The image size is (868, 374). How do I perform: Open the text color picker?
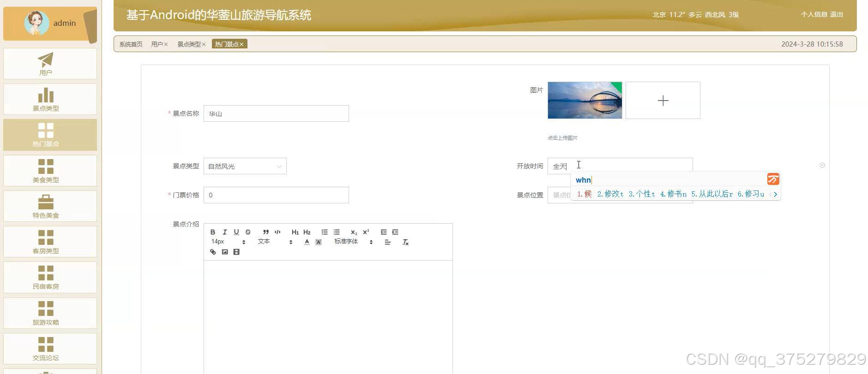(307, 242)
